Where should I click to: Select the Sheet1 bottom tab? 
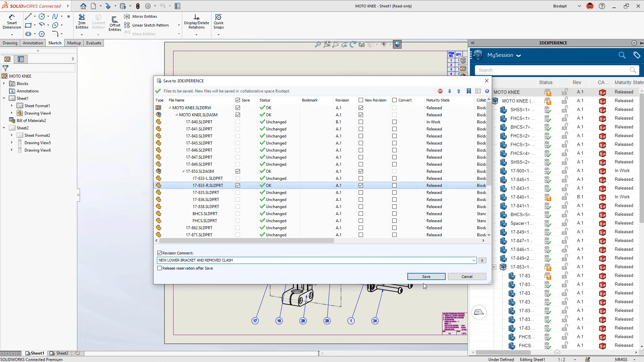tap(35, 353)
